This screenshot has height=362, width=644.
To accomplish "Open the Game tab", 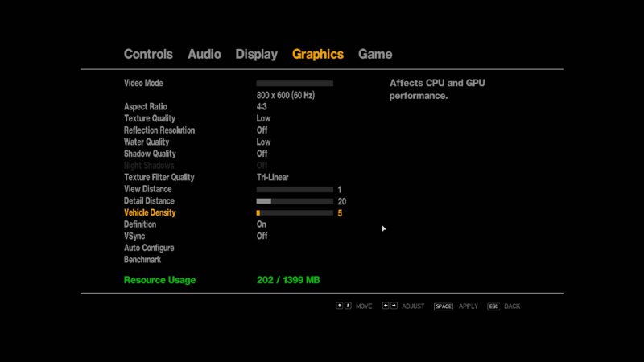I will tap(375, 54).
